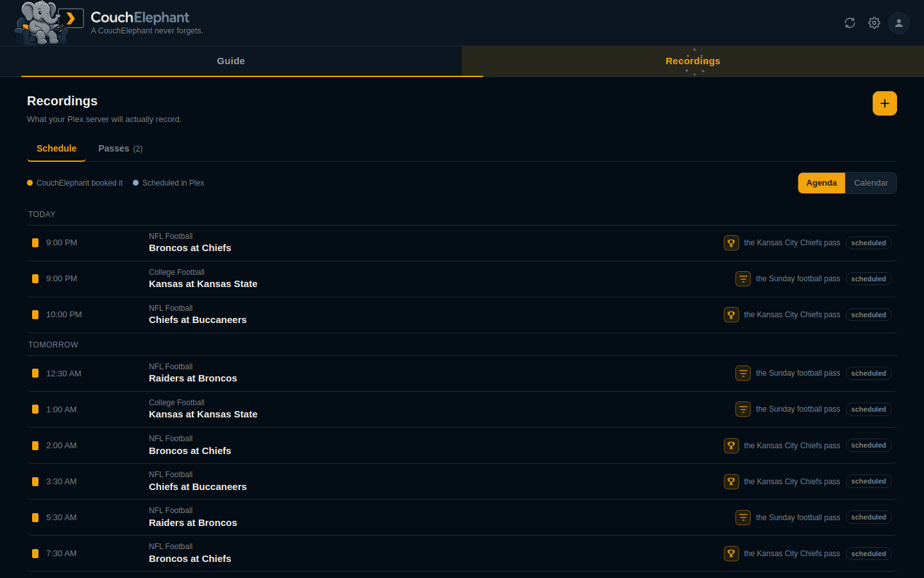Click scheduled badge on the 10:00 PM row
The height and width of the screenshot is (578, 924).
click(x=869, y=315)
